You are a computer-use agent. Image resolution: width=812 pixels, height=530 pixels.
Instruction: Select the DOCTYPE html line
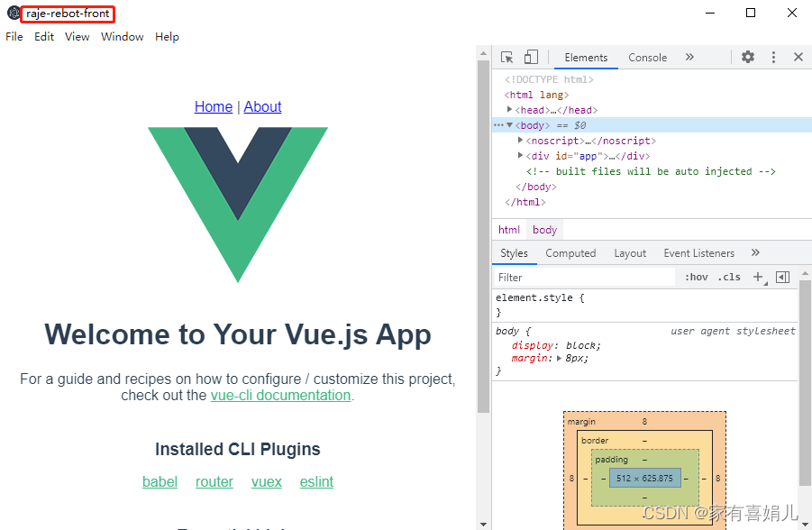click(549, 79)
